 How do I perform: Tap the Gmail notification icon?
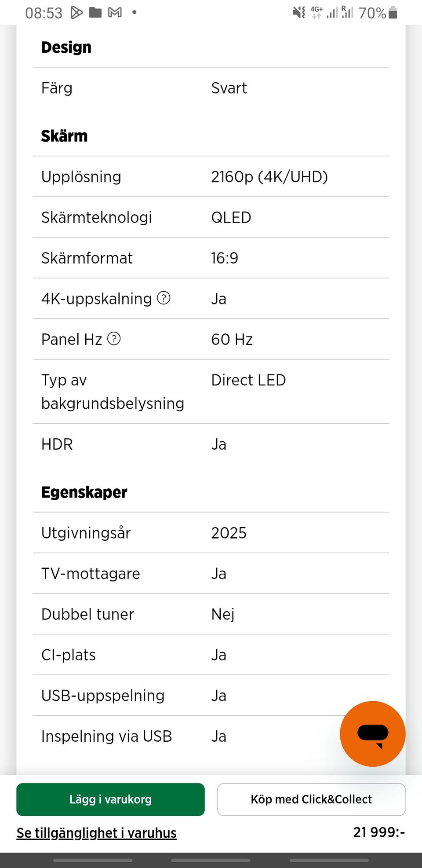click(115, 13)
